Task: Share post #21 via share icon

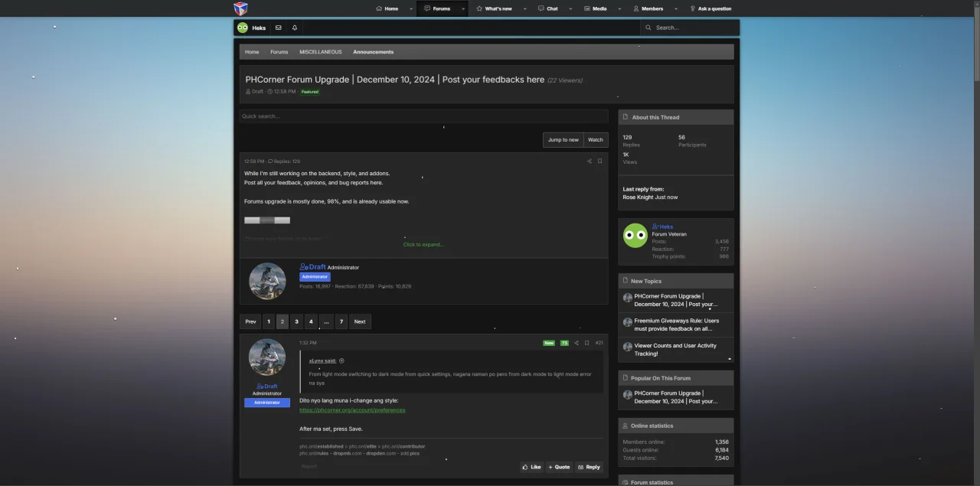Action: [577, 343]
